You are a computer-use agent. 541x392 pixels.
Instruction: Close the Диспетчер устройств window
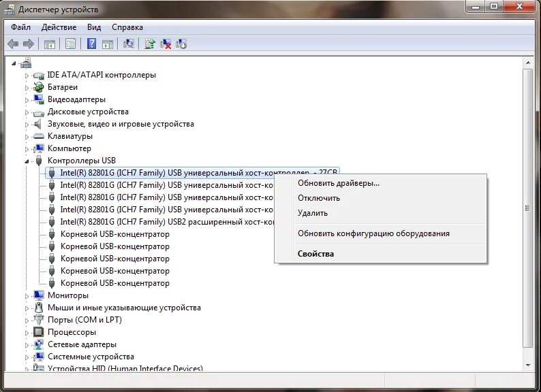click(519, 6)
